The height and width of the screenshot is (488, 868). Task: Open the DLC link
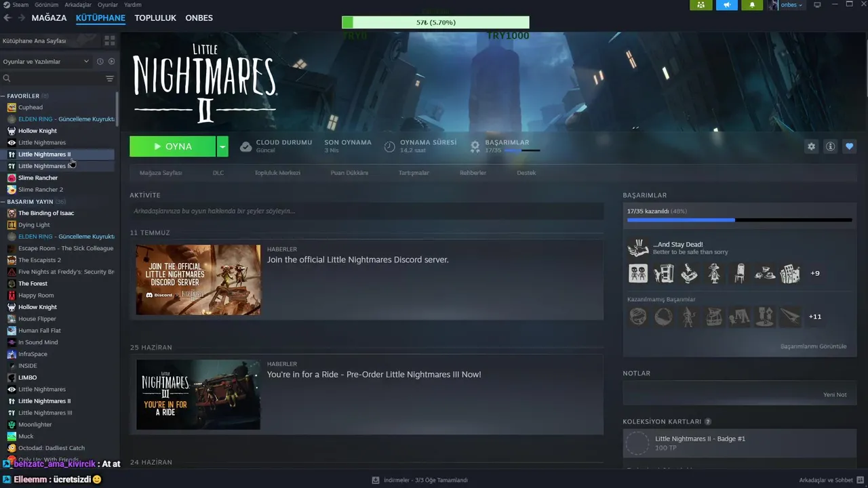pos(218,173)
